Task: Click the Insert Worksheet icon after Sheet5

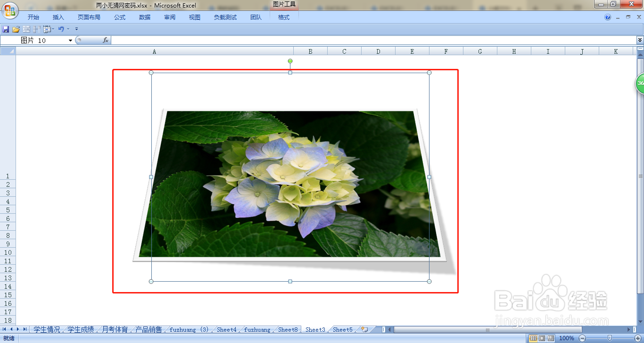Action: coord(364,330)
